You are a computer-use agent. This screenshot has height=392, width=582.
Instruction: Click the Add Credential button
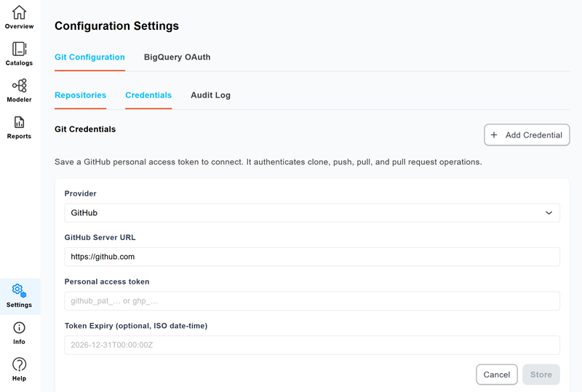(527, 135)
